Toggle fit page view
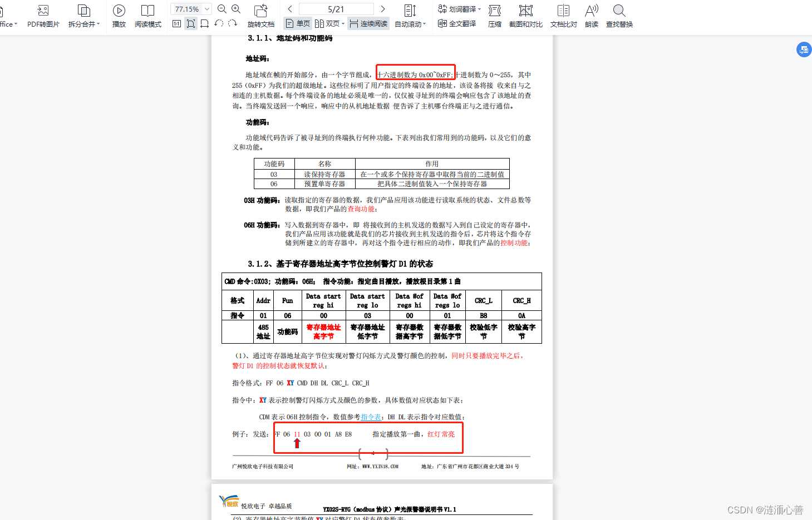812x520 pixels. pyautogui.click(x=191, y=23)
